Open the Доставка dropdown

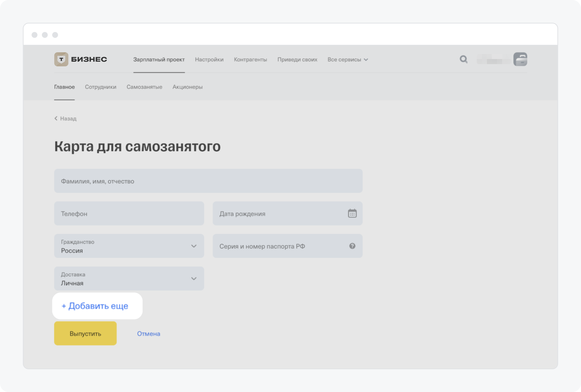(129, 279)
